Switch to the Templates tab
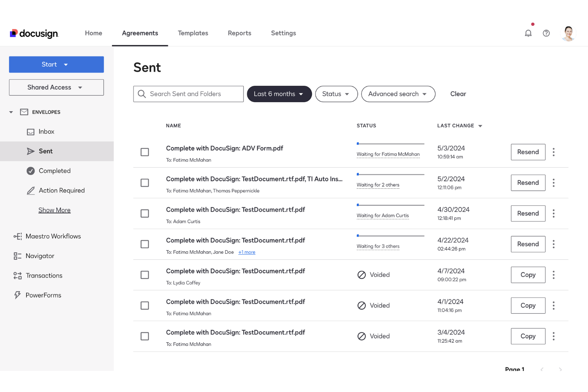The width and height of the screenshot is (588, 392). pos(193,33)
